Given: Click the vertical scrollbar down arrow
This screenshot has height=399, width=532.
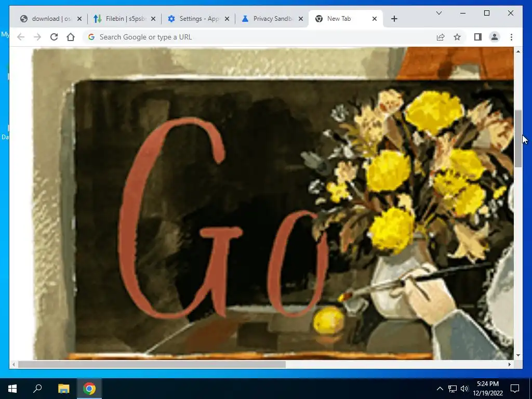Looking at the screenshot, I should (518, 355).
